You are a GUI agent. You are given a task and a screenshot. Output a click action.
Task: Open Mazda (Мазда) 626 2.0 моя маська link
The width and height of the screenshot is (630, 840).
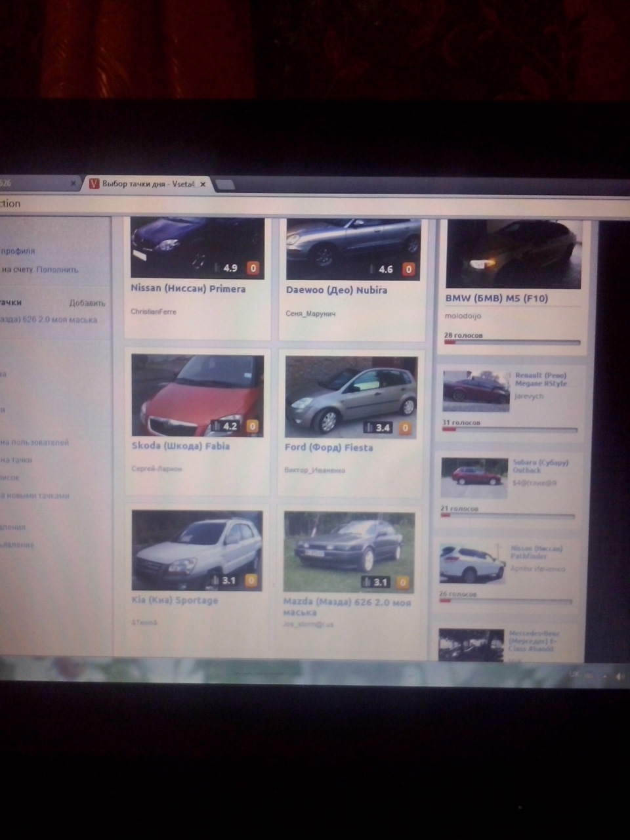point(346,607)
